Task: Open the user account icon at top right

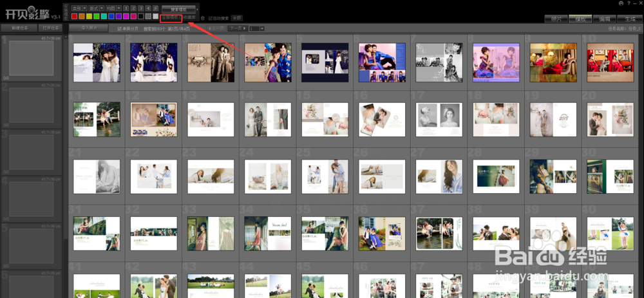Action: pyautogui.click(x=620, y=3)
